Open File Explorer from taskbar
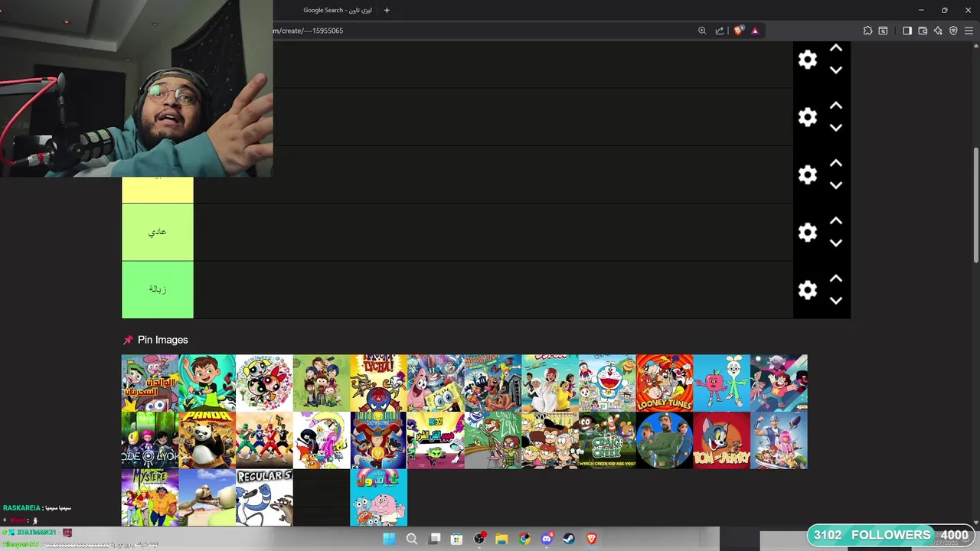The image size is (980, 551). (x=501, y=539)
